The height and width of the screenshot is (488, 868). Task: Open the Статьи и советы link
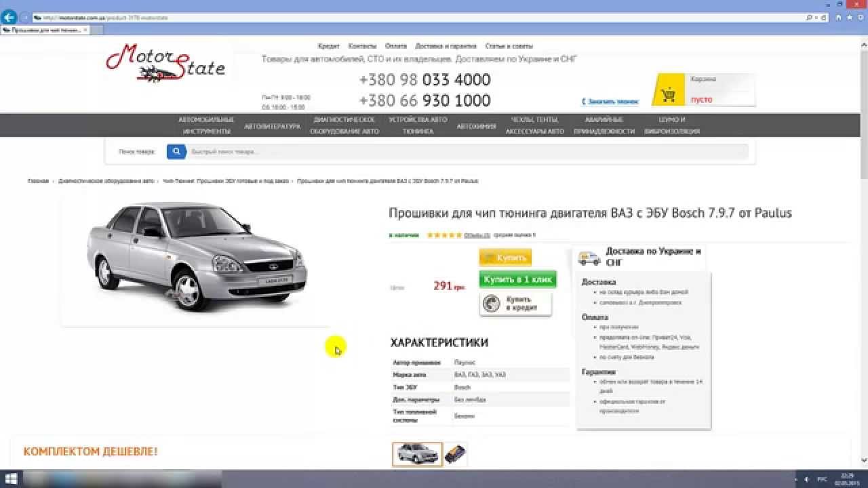tap(509, 46)
